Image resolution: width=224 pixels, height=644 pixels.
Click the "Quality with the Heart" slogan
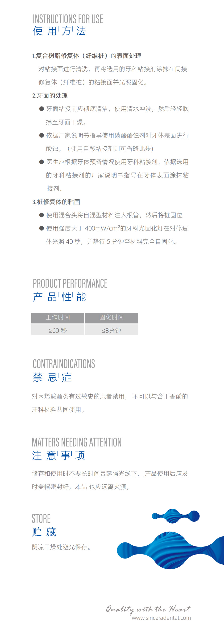(148, 609)
